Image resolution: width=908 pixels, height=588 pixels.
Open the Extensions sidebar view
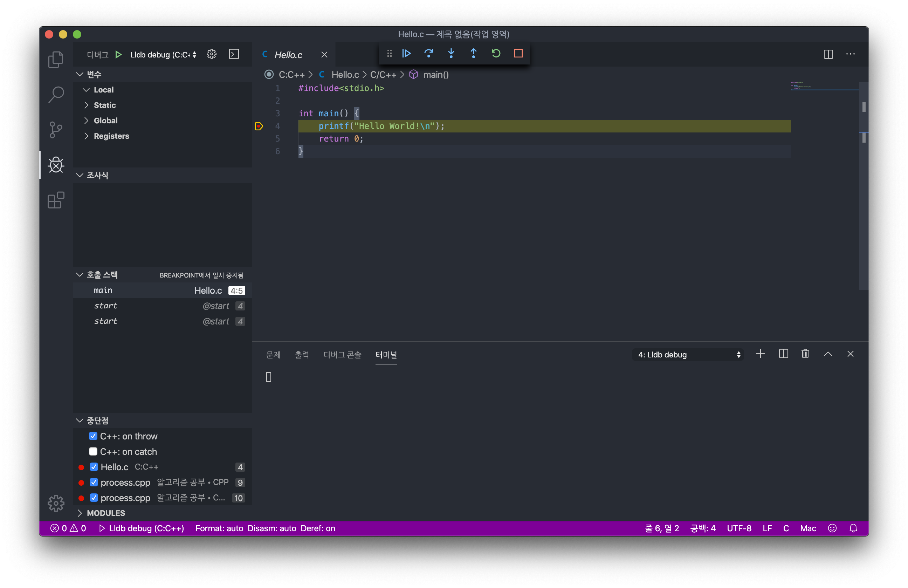[x=56, y=200]
